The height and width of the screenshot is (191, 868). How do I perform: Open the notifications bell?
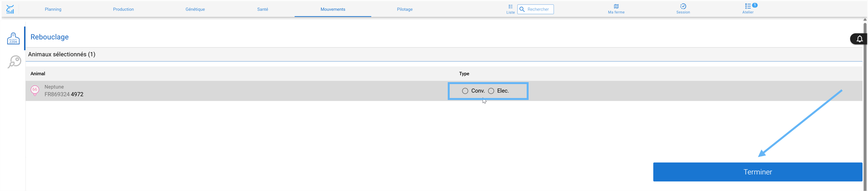[859, 39]
